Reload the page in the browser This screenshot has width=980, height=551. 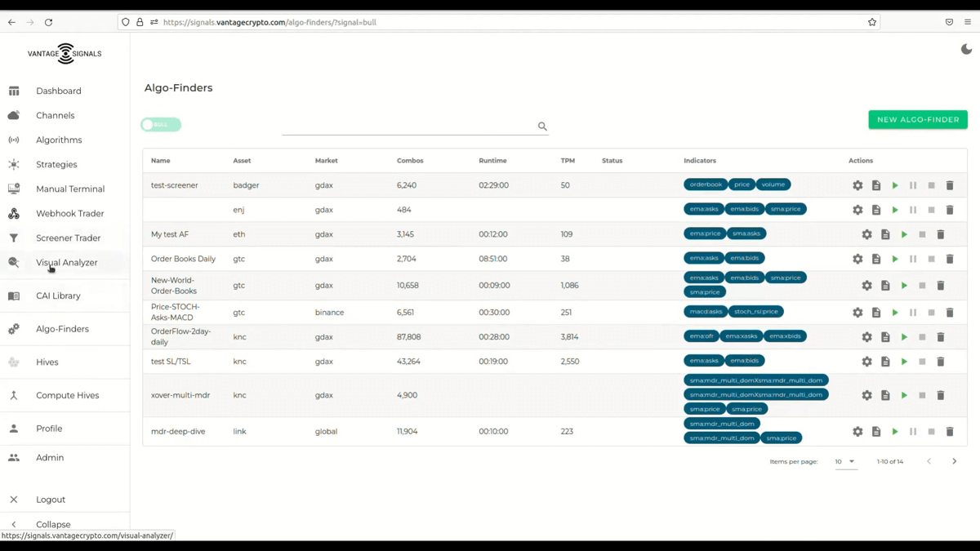pos(48,22)
